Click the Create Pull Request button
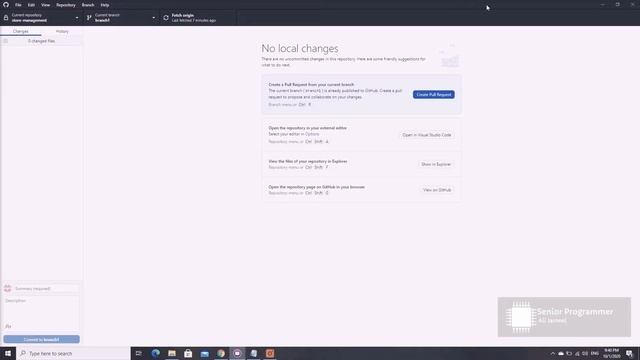 [433, 94]
